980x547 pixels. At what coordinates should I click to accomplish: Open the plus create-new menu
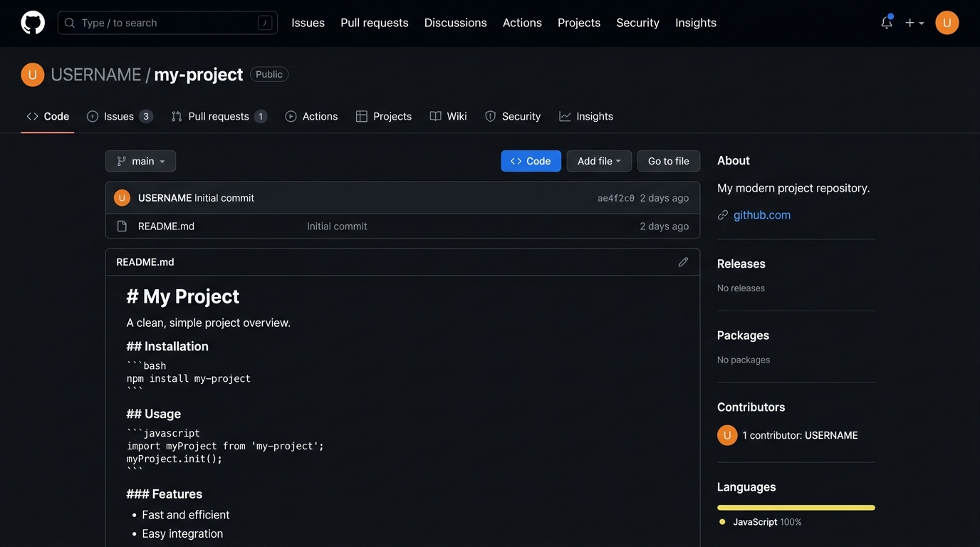(914, 23)
